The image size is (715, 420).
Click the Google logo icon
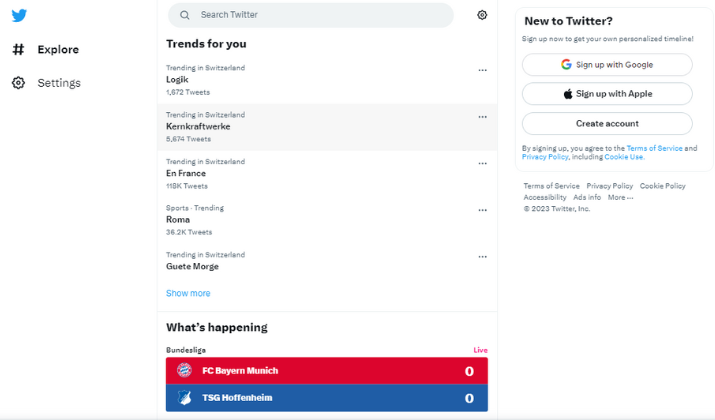pyautogui.click(x=566, y=64)
